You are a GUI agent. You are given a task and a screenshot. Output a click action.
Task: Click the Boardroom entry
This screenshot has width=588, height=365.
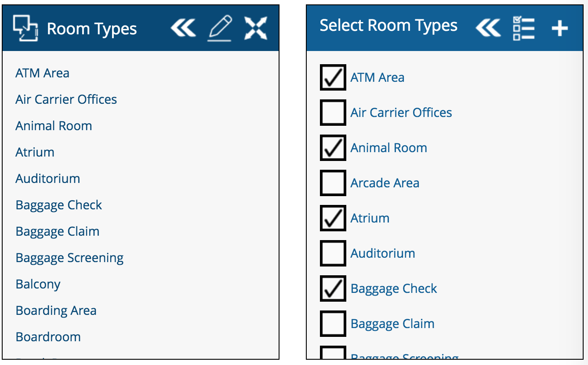click(48, 337)
